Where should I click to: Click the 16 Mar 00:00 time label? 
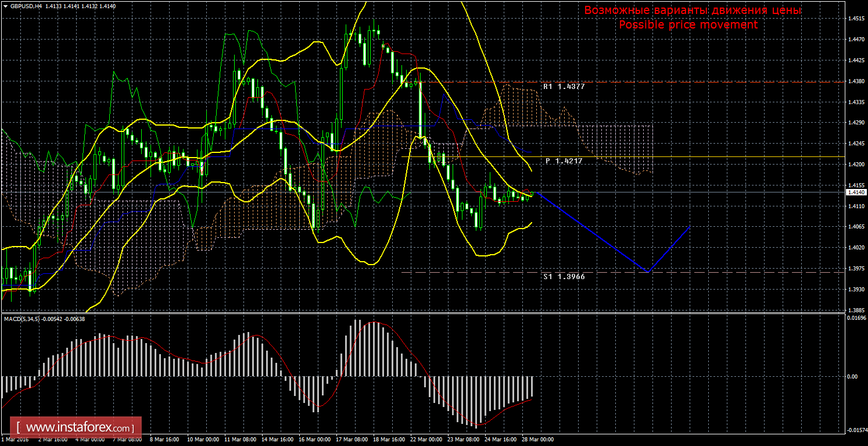click(314, 440)
